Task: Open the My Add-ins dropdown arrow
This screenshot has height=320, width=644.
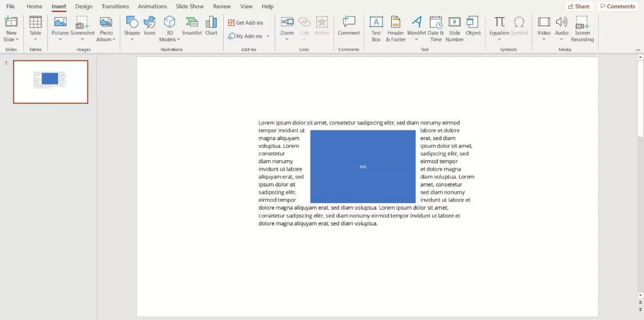Action: tap(268, 36)
